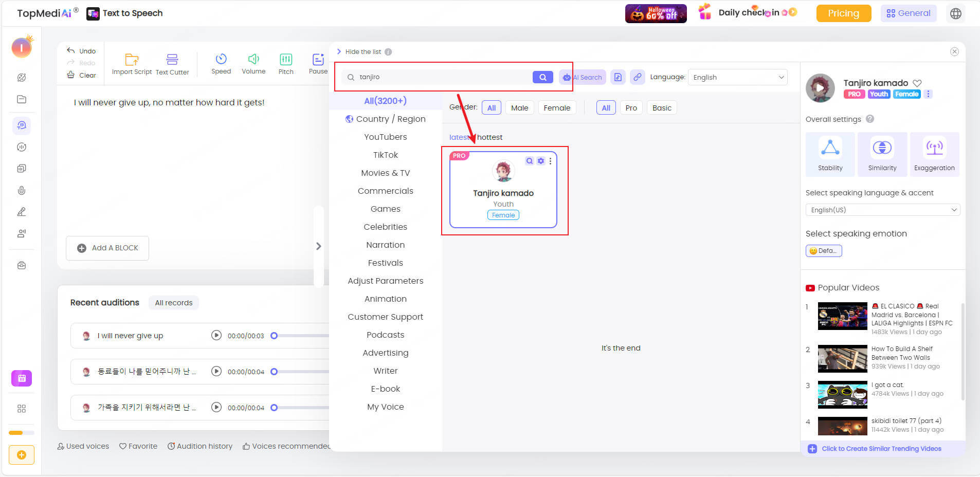Sort voices by hottest
The image size is (980, 477).
pos(489,137)
